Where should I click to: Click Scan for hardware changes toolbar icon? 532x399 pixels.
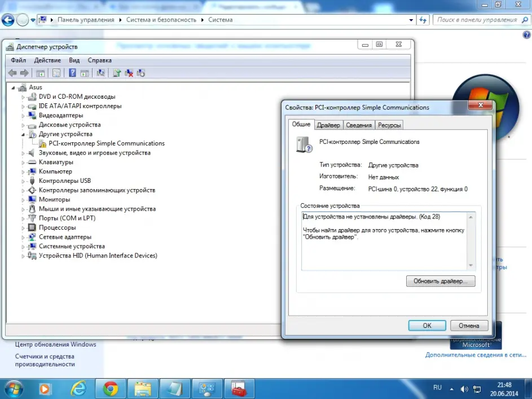pos(101,73)
